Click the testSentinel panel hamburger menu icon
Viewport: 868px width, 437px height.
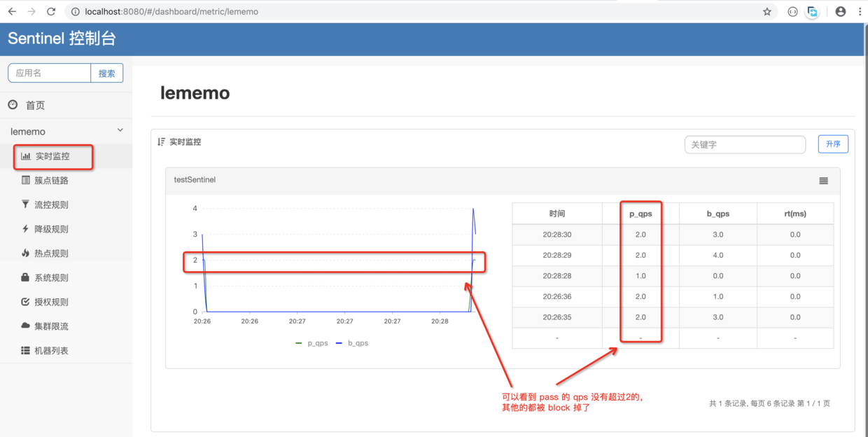[x=823, y=181]
